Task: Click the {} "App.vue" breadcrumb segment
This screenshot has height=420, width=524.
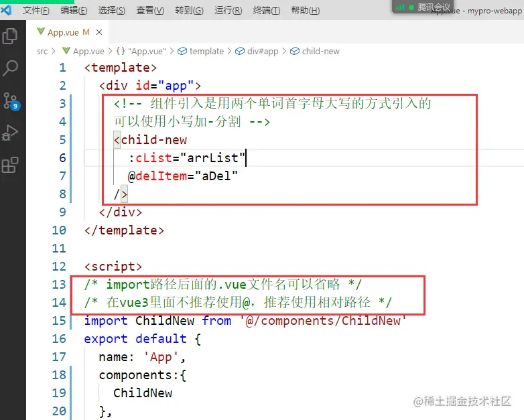Action: pos(141,51)
